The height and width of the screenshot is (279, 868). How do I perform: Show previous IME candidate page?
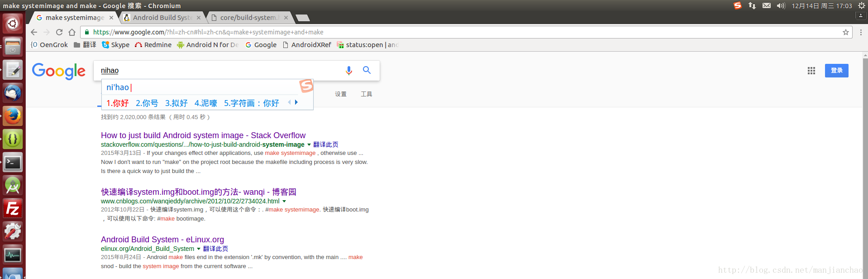point(289,102)
